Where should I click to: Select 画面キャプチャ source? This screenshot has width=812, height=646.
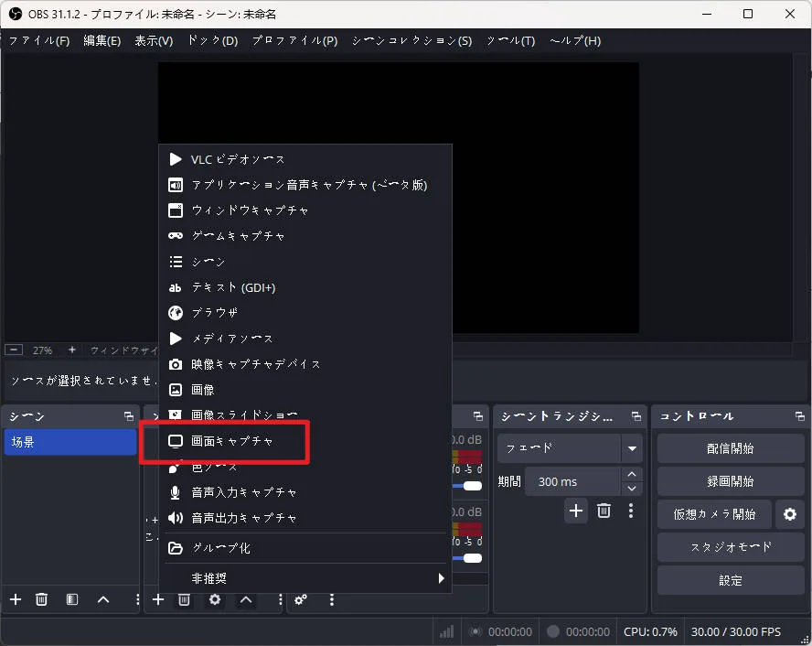pyautogui.click(x=305, y=441)
